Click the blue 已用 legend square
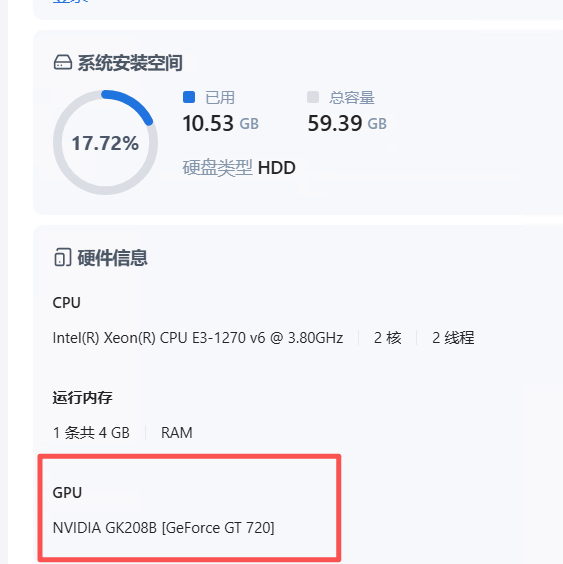Image resolution: width=563 pixels, height=564 pixels. [x=189, y=97]
